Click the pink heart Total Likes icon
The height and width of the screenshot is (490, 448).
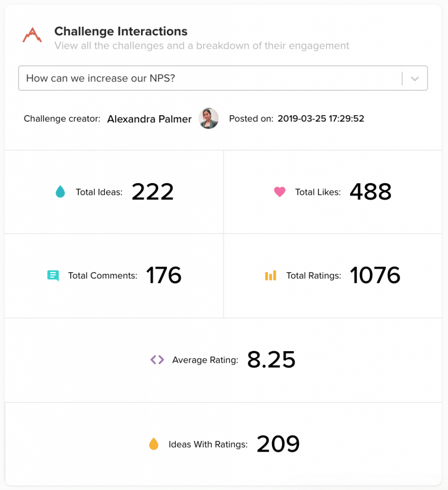[x=280, y=192]
